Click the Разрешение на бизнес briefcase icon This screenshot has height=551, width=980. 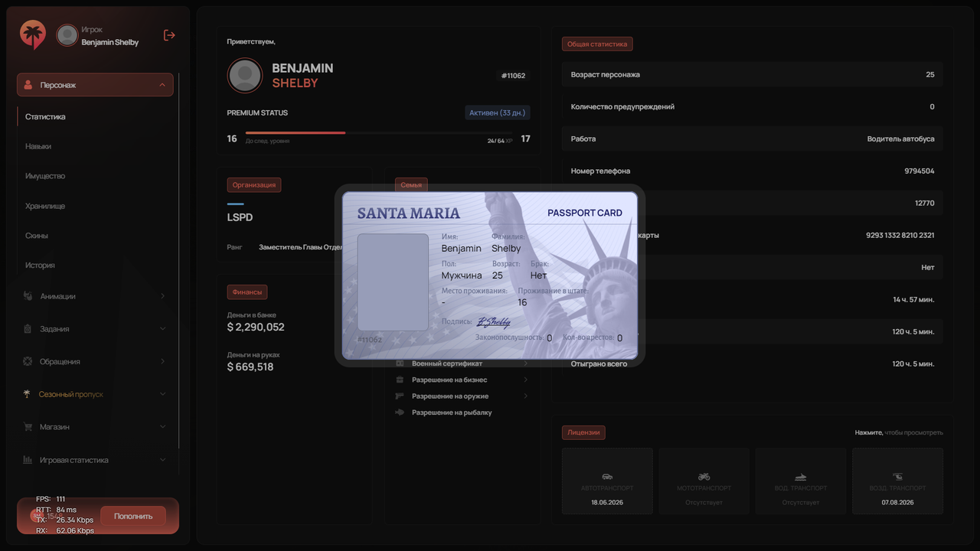click(x=400, y=380)
